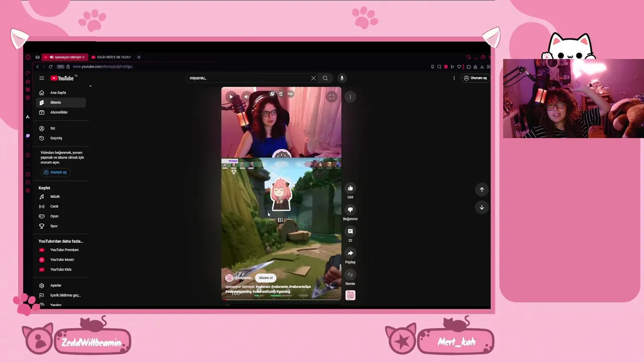Image resolution: width=644 pixels, height=362 pixels.
Task: Start voice search with microphone
Action: pyautogui.click(x=342, y=78)
